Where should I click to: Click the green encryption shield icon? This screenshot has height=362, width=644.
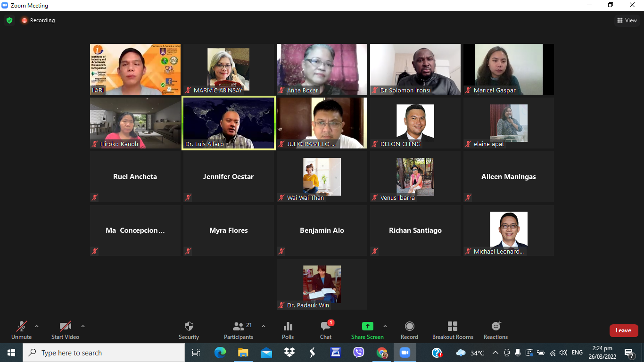click(x=9, y=20)
